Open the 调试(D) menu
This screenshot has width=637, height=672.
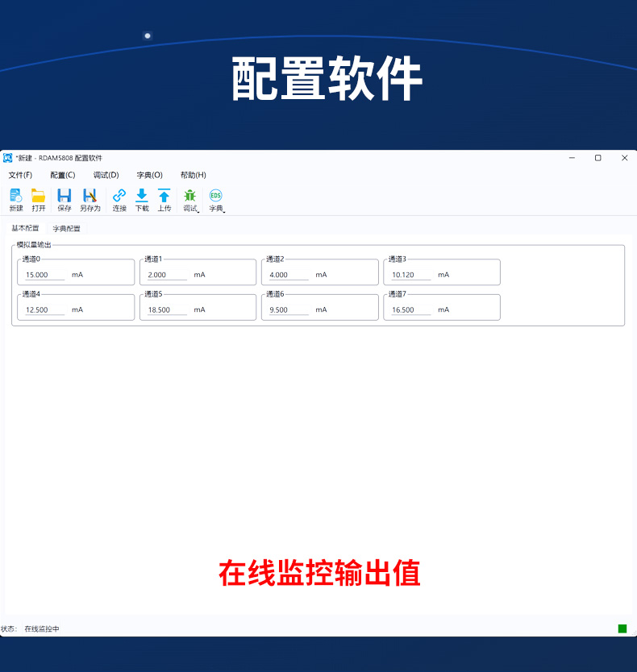[x=106, y=175]
